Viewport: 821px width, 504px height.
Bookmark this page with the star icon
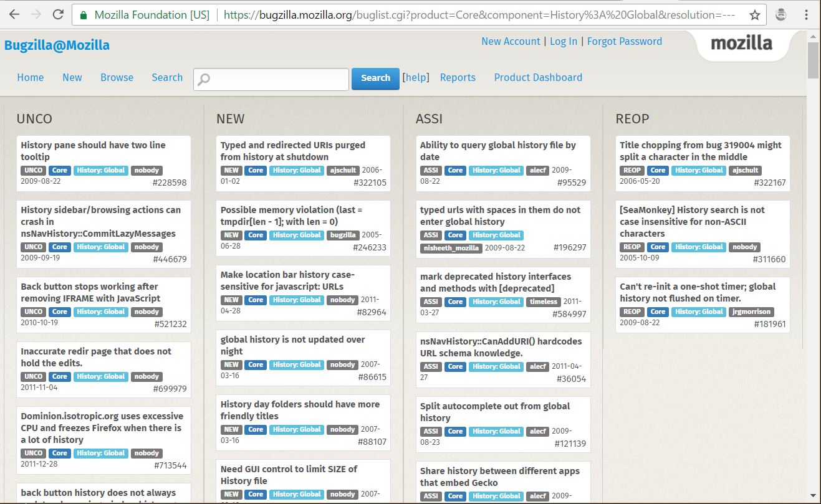tap(754, 15)
